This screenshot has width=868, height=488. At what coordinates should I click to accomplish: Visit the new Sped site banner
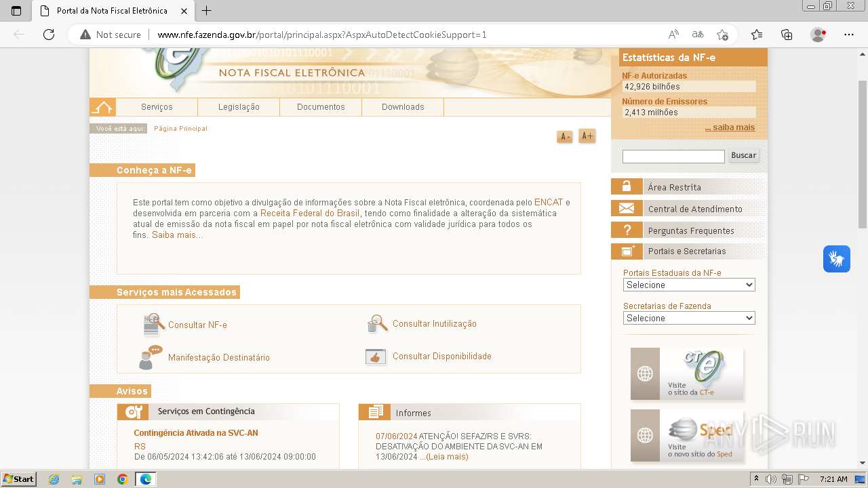coord(687,435)
